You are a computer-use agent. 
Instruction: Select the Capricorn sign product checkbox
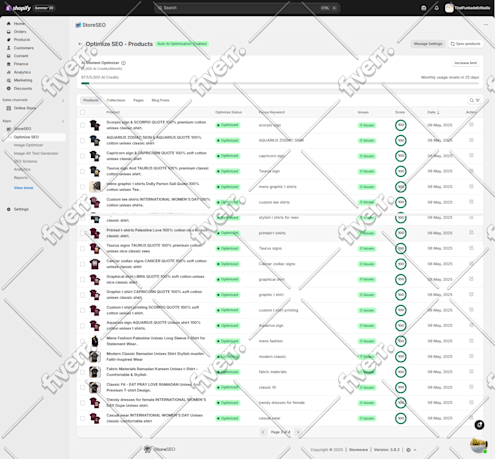[x=82, y=156]
